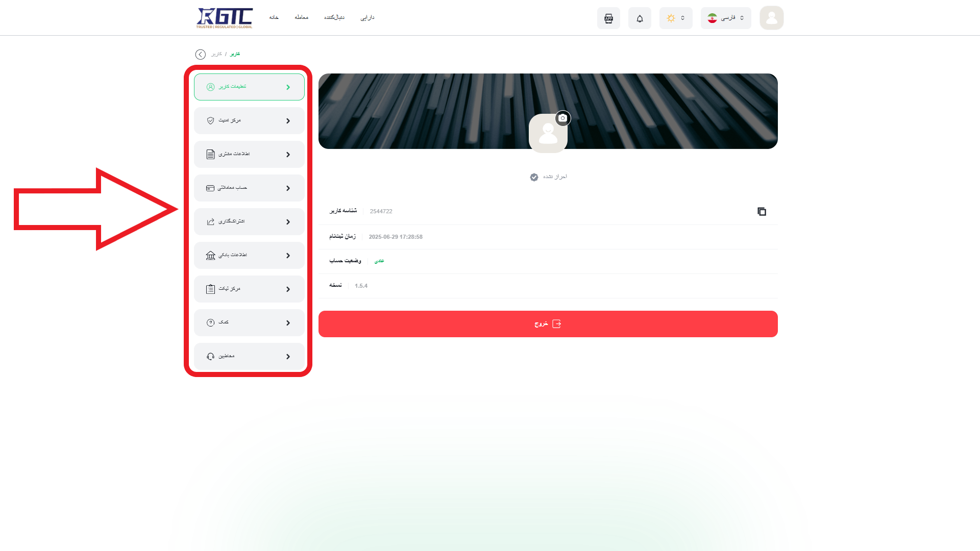The image size is (980, 551).
Task: Click the clipboard icon of مرکز تیکت
Action: point(210,289)
